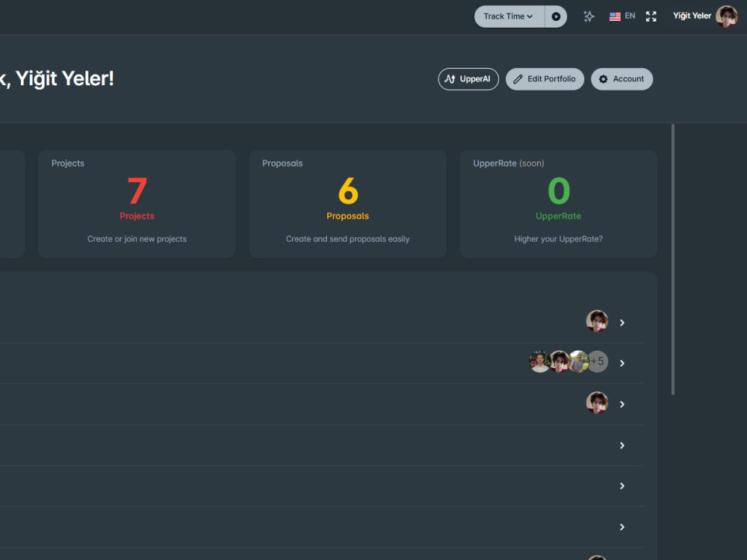Click the AI sparkle icon in top bar

tap(589, 16)
